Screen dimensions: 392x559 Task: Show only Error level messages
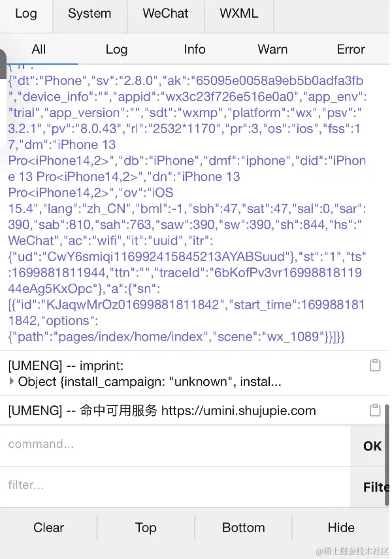(351, 49)
